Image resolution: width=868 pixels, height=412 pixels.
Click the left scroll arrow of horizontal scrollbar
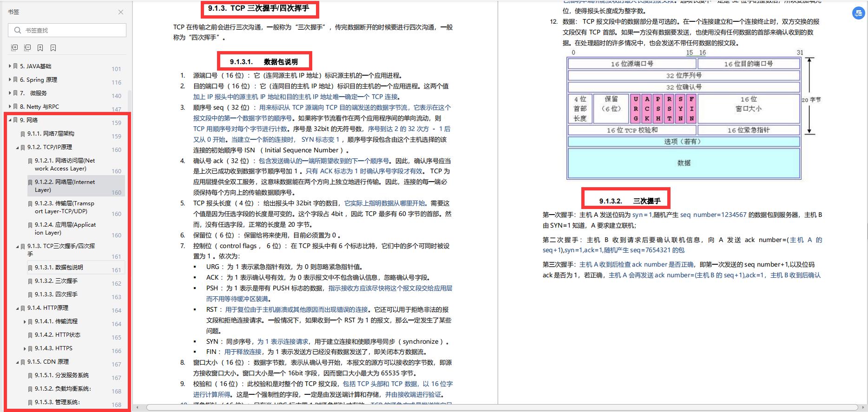137,407
